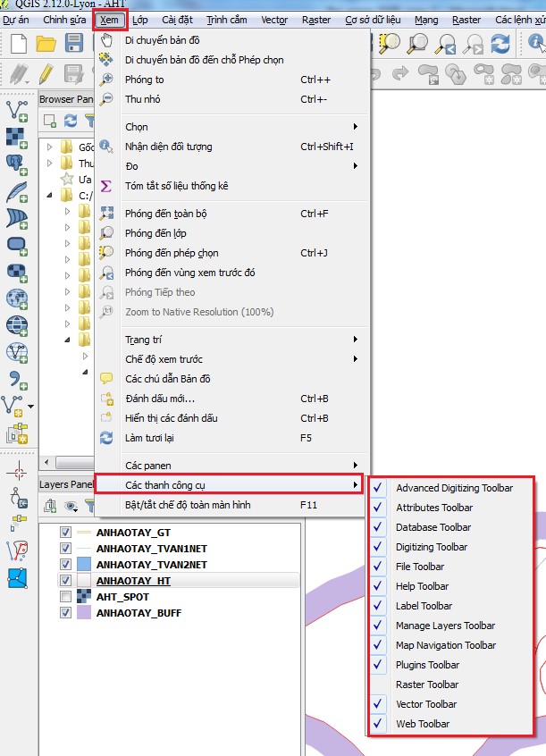Open the Lớp menu
Viewport: 546px width, 756px height.
(140, 20)
